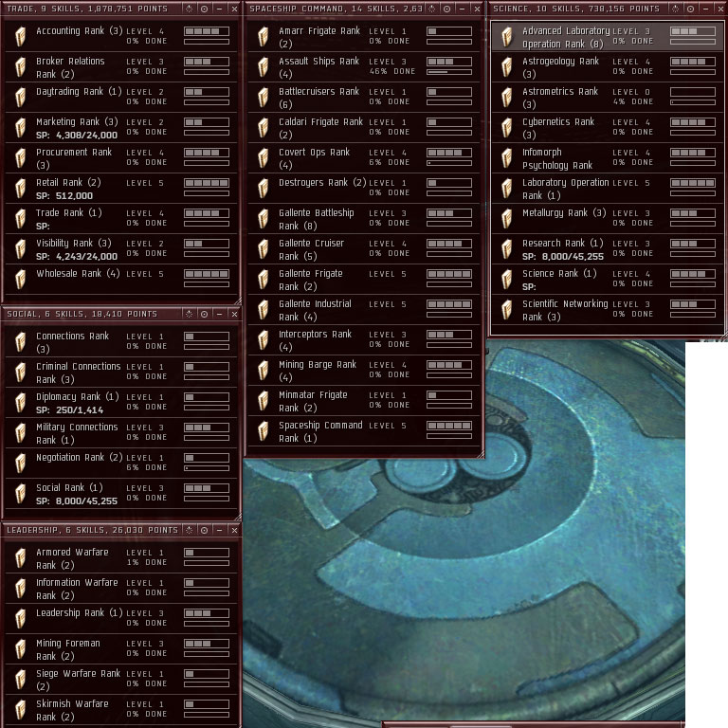Pin the Trade window with circle icon

(x=204, y=9)
